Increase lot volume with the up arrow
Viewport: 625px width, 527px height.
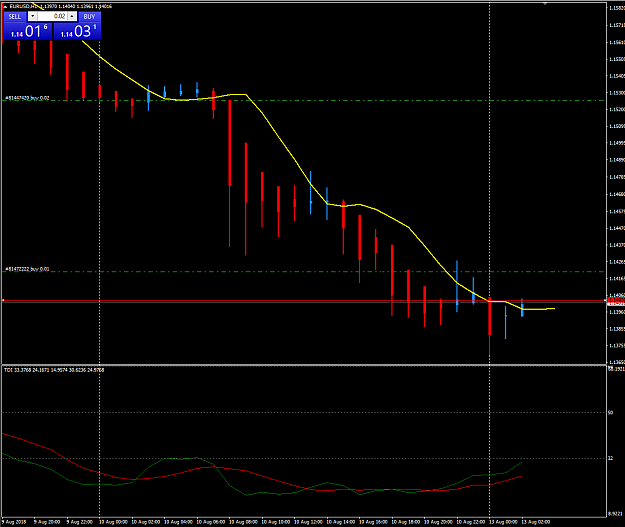(x=72, y=16)
